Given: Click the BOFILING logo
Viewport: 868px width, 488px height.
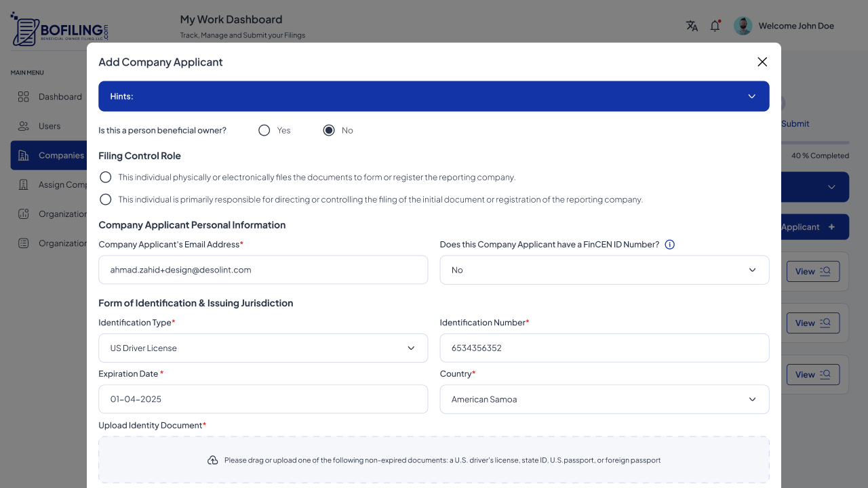Looking at the screenshot, I should click(59, 30).
